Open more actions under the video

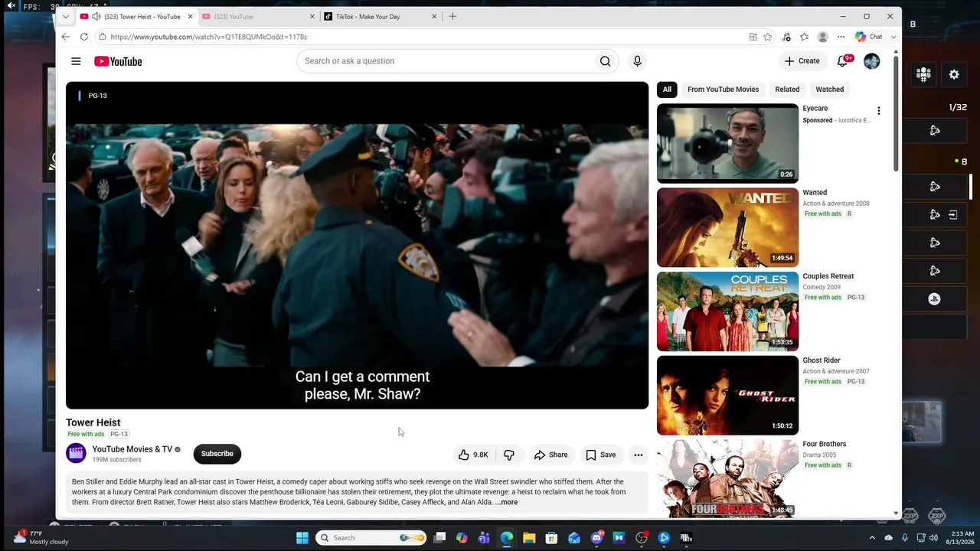[x=639, y=455]
